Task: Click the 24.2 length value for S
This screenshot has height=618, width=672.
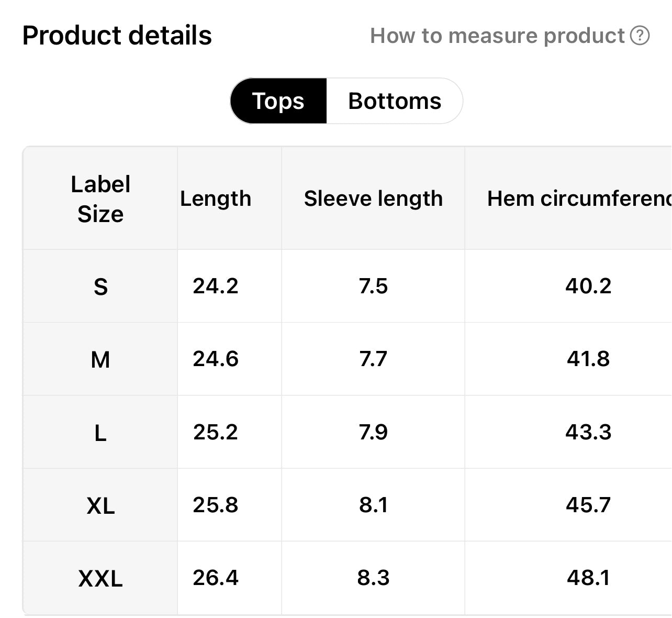Action: [x=216, y=286]
